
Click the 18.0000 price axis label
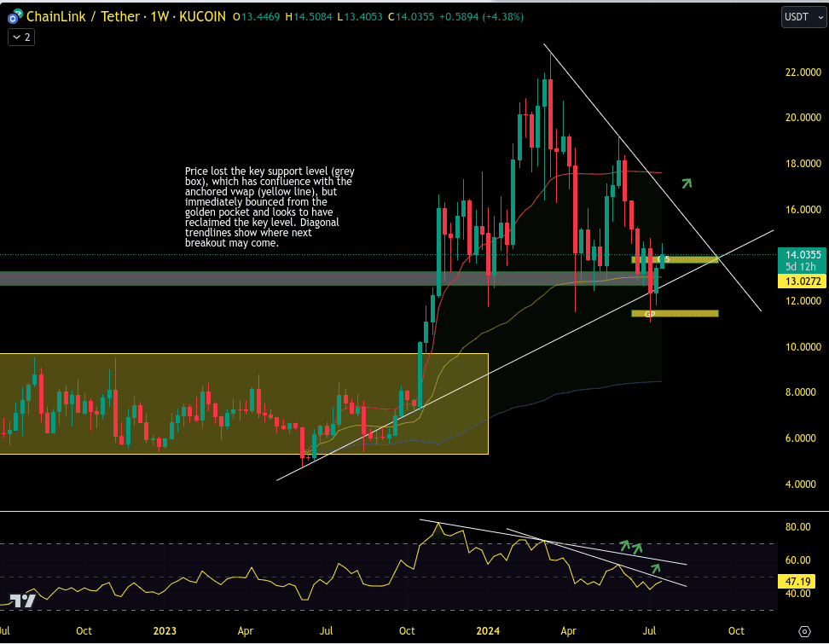[x=803, y=164]
